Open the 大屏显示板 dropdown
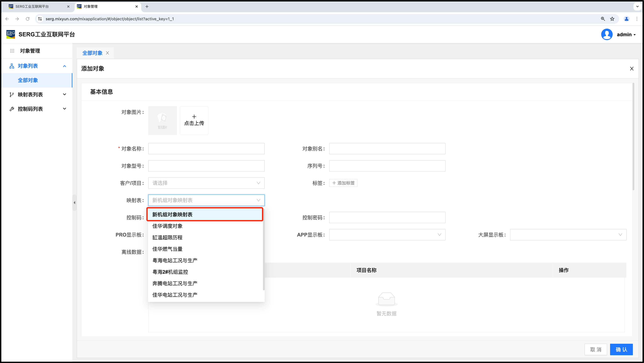Image resolution: width=644 pixels, height=363 pixels. coord(568,235)
